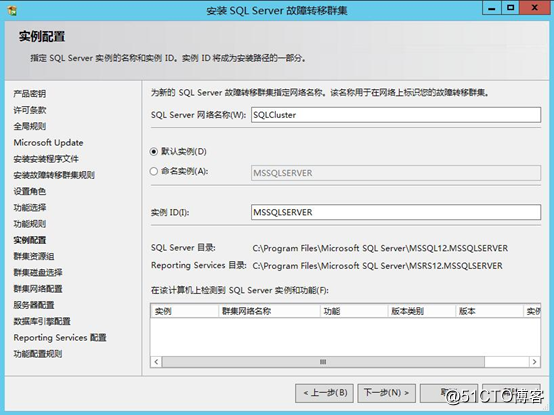The image size is (554, 415).
Task: Select 服务器配置 step in the sidebar
Action: (34, 305)
